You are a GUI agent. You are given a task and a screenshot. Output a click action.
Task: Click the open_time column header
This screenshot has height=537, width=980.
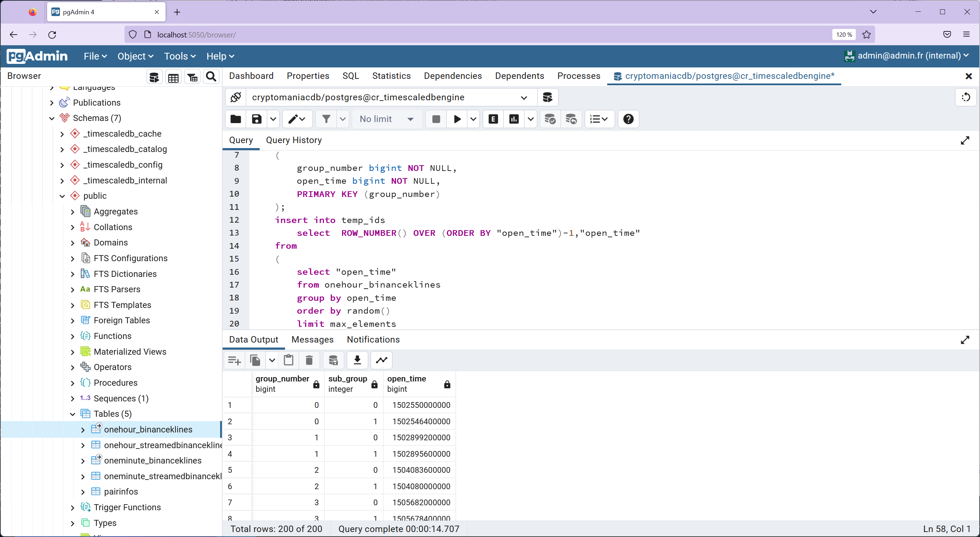tap(419, 384)
